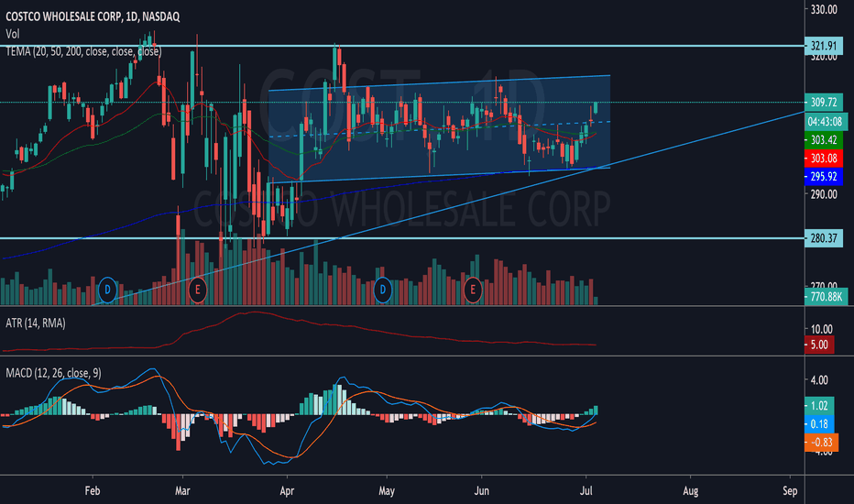Click the blue 0.18 MACD value label
Viewport: 854px width, 504px height.
pos(818,424)
